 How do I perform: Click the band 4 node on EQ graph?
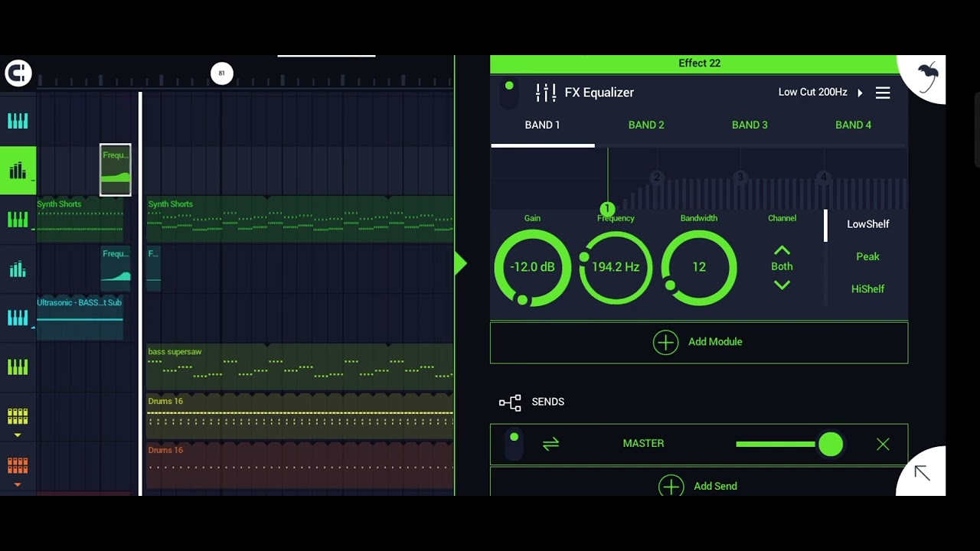pos(823,178)
